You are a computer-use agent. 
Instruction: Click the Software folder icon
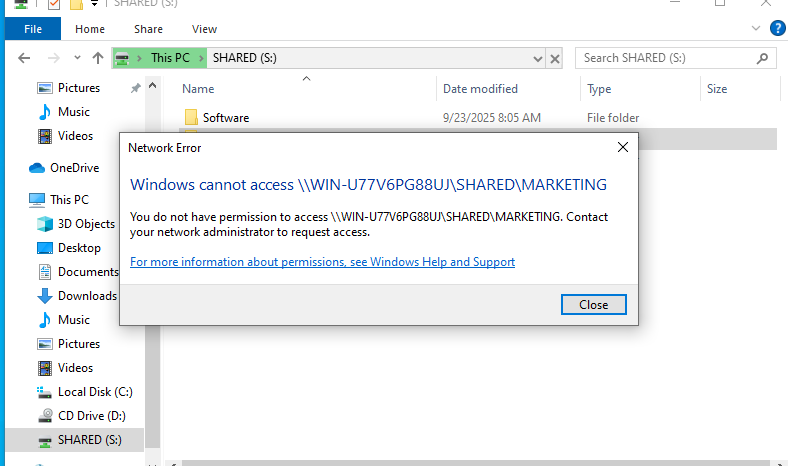point(191,118)
